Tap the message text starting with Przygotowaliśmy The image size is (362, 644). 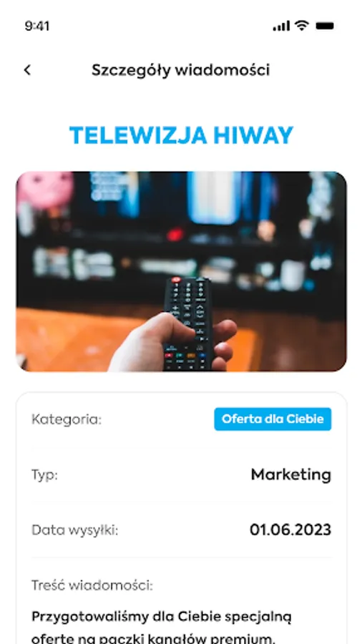click(x=162, y=628)
